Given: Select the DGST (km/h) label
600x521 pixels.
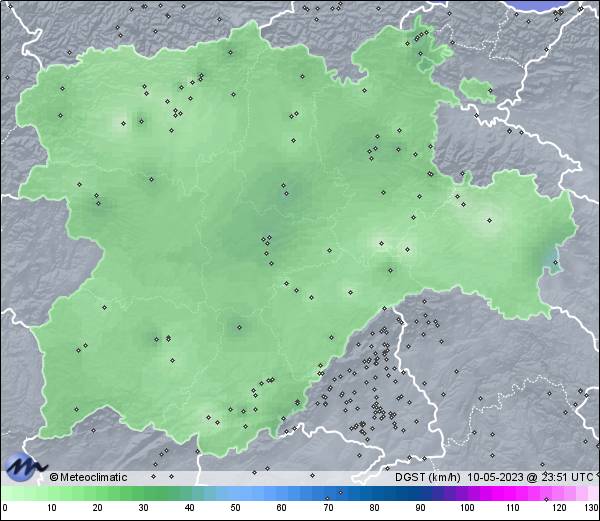Looking at the screenshot, I should pos(427,477).
